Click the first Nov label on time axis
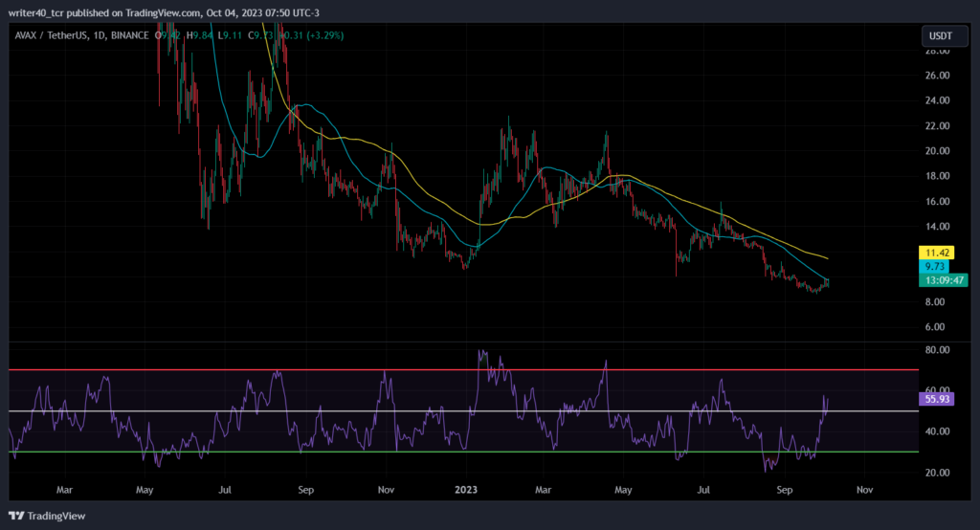 click(386, 490)
